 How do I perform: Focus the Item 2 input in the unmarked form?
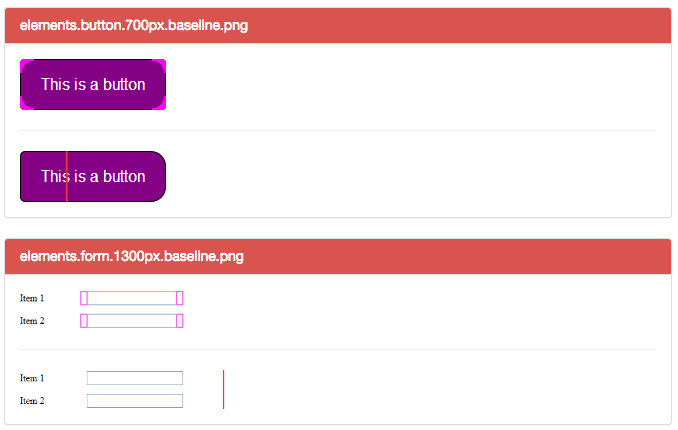[x=135, y=401]
